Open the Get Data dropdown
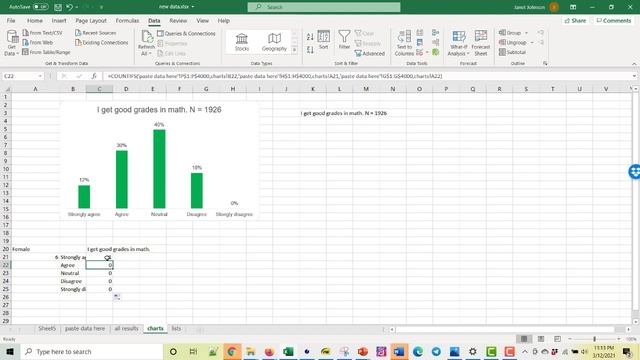Viewport: 640px width, 360px height. [11, 43]
